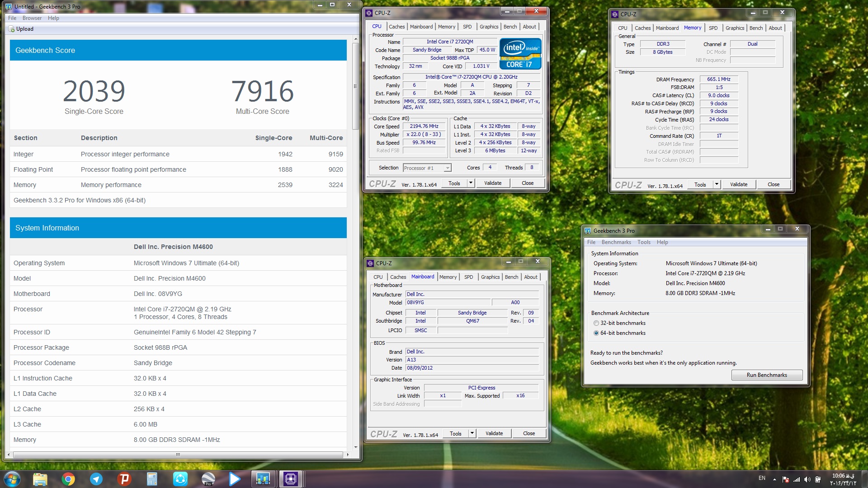The image size is (868, 488).
Task: Open the Browser menu in Geekbench
Action: (32, 18)
